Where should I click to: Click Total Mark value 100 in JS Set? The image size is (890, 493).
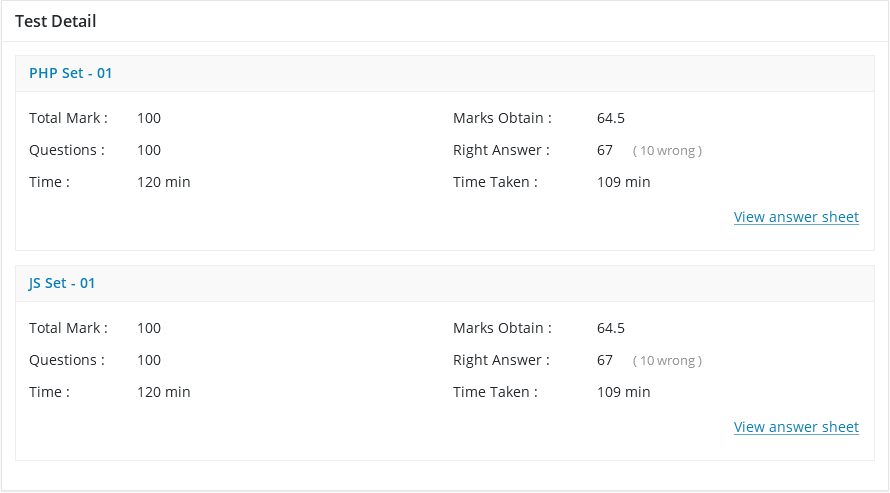[x=149, y=328]
